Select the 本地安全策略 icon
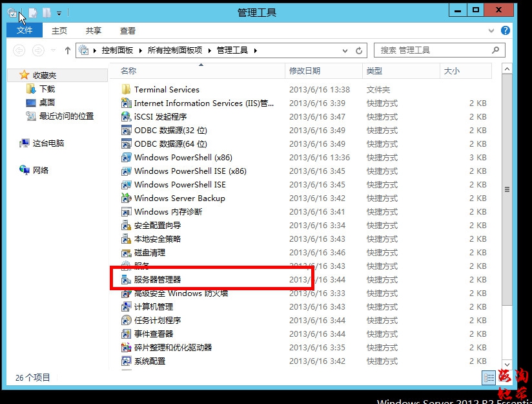Image resolution: width=532 pixels, height=404 pixels. [126, 239]
